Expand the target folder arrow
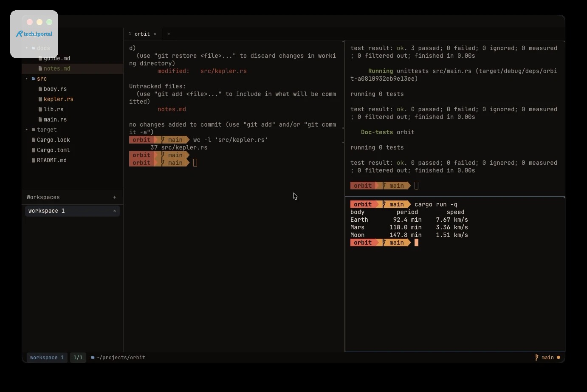This screenshot has width=587, height=392. click(27, 130)
